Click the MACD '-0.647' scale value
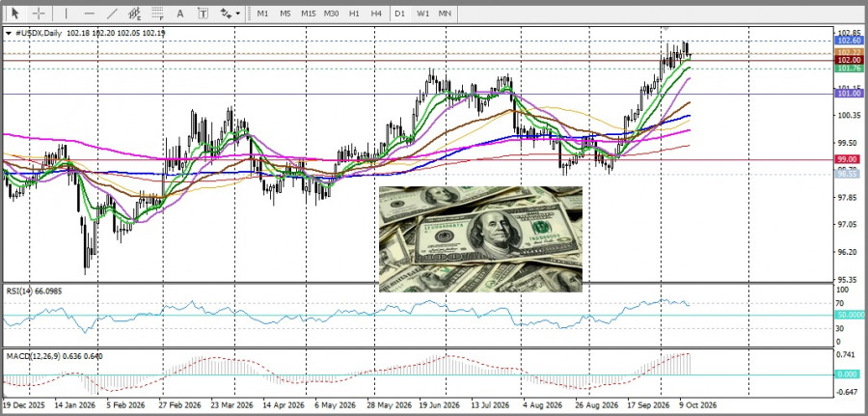Viewport: 868px width, 416px height. click(848, 392)
